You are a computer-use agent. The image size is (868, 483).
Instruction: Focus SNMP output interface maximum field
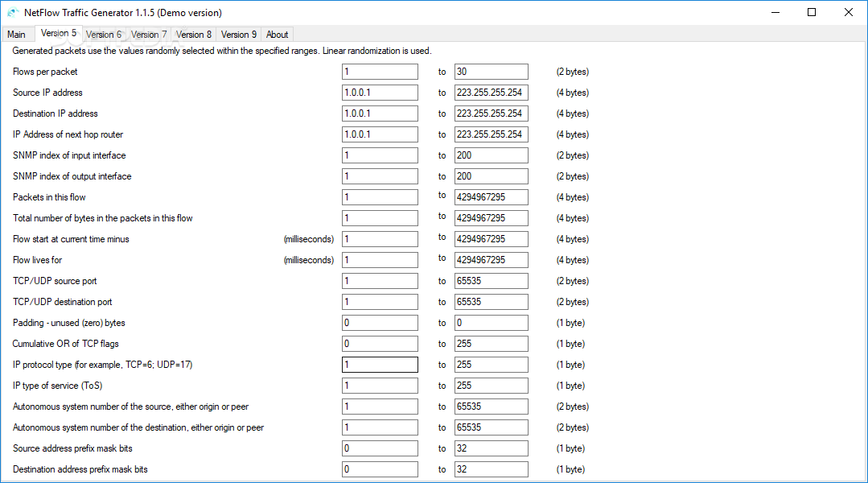pos(491,176)
